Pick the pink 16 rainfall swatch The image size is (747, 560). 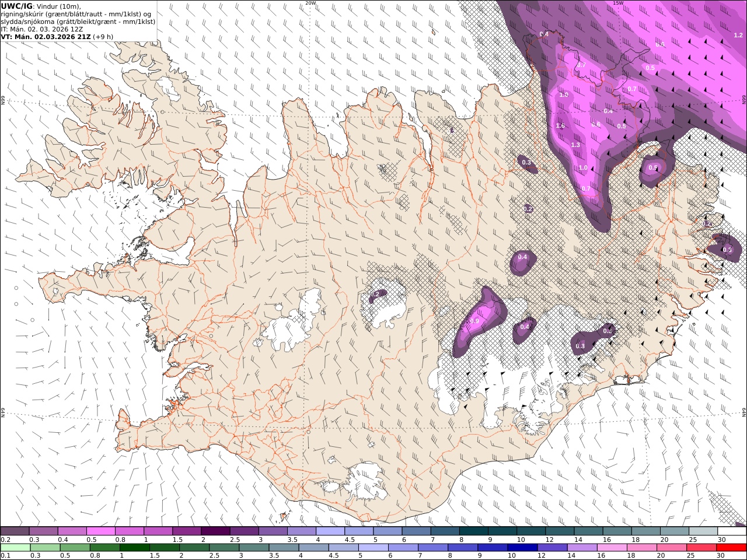(612, 547)
